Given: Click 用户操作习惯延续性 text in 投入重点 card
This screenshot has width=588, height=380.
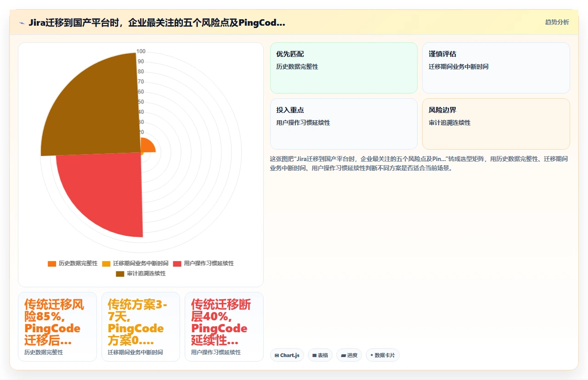Looking at the screenshot, I should click(303, 123).
